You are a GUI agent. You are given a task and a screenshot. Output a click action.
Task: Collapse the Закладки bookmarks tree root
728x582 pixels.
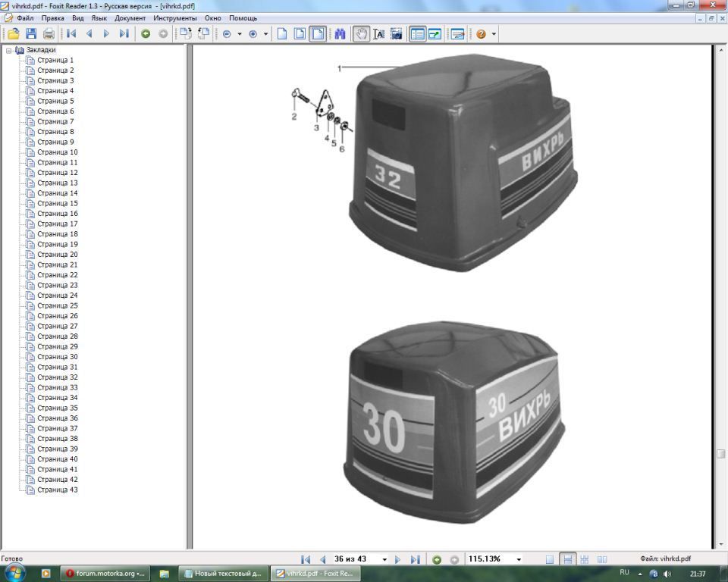pyautogui.click(x=9, y=50)
